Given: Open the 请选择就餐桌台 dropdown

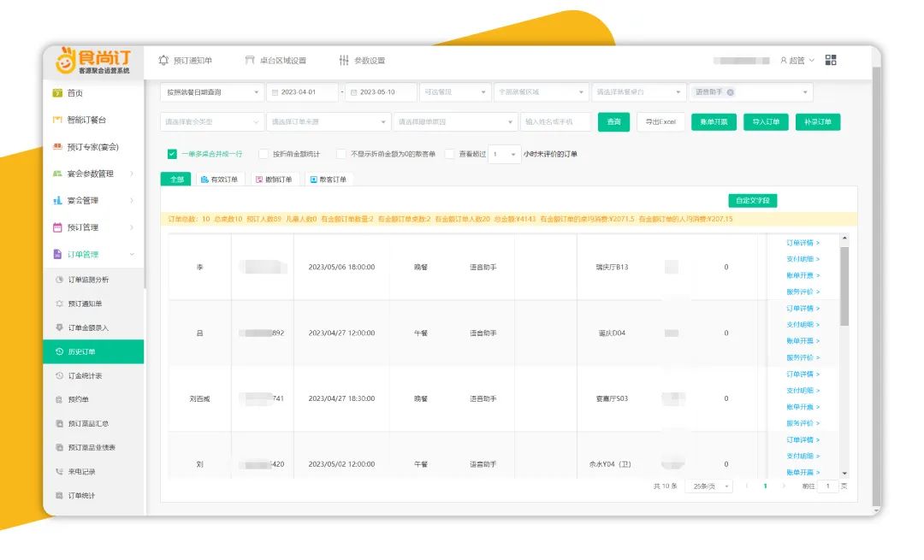Looking at the screenshot, I should point(638,92).
